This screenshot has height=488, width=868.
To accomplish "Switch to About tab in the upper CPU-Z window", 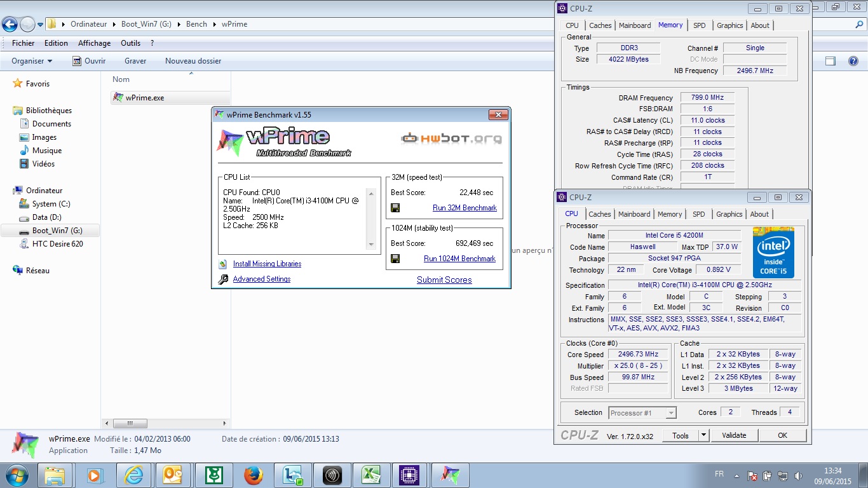I will click(760, 25).
